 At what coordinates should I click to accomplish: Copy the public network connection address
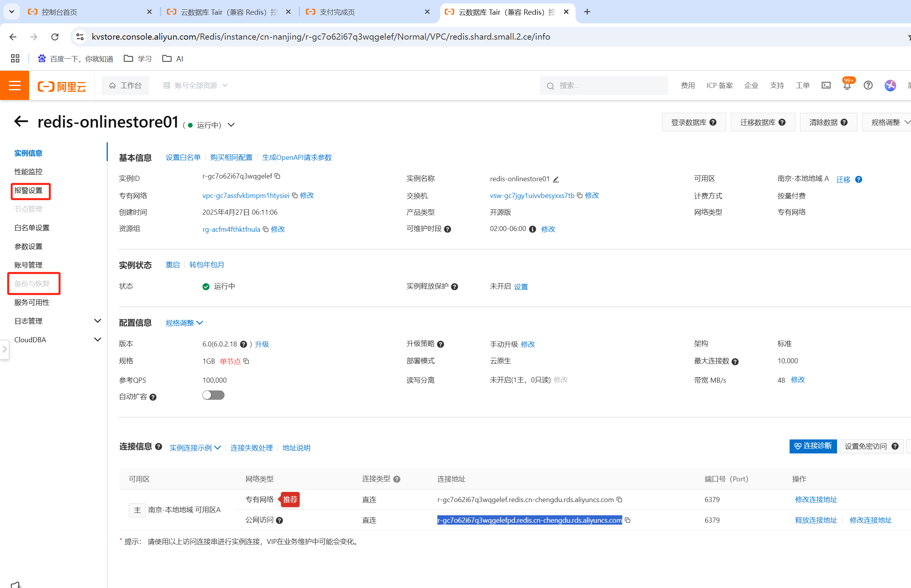pos(628,520)
